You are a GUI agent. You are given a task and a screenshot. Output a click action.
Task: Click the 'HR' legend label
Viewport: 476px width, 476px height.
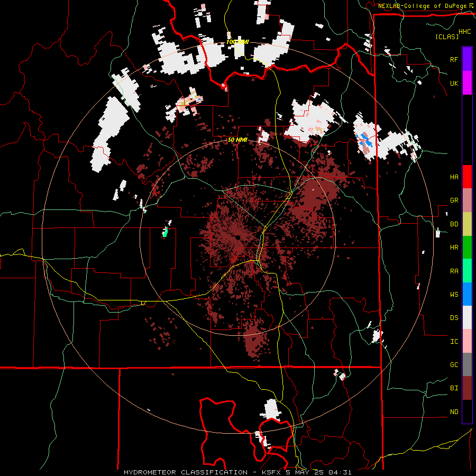point(454,248)
